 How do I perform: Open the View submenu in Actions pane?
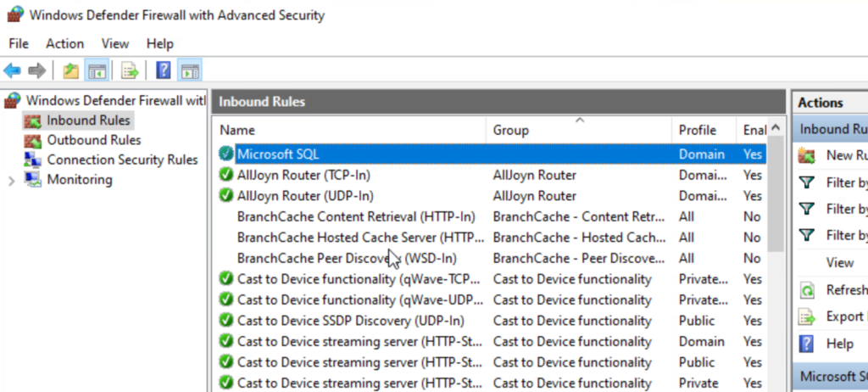pos(839,263)
